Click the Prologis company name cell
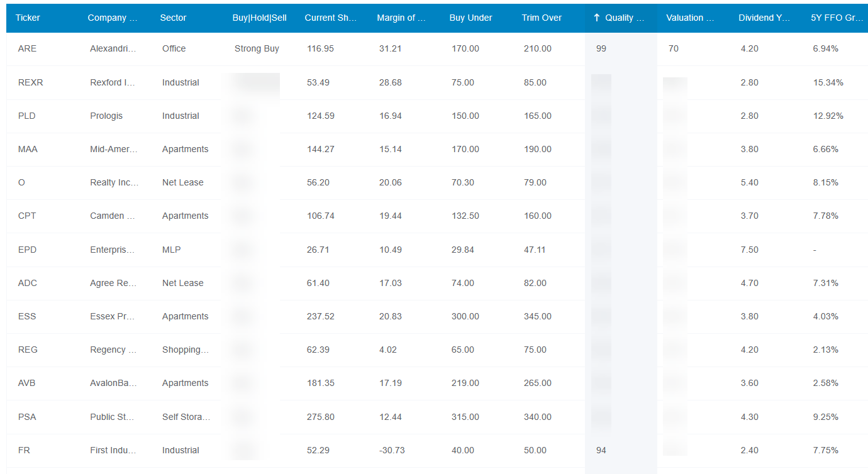 tap(106, 116)
